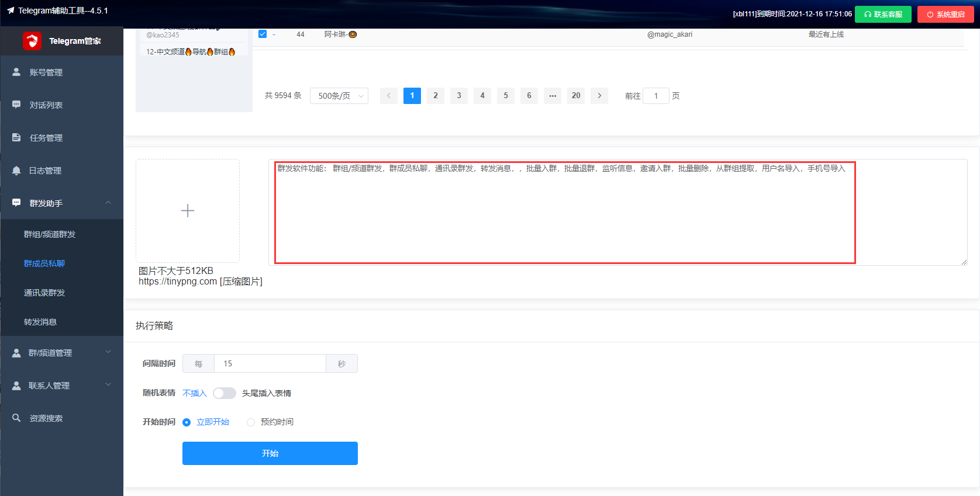Click the 共 9594 条 total count

[283, 96]
